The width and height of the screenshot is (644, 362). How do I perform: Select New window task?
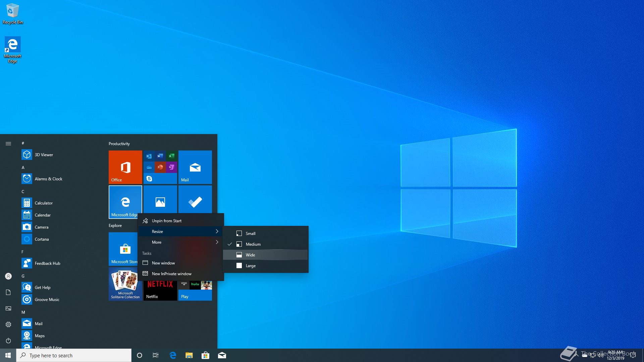[180, 263]
